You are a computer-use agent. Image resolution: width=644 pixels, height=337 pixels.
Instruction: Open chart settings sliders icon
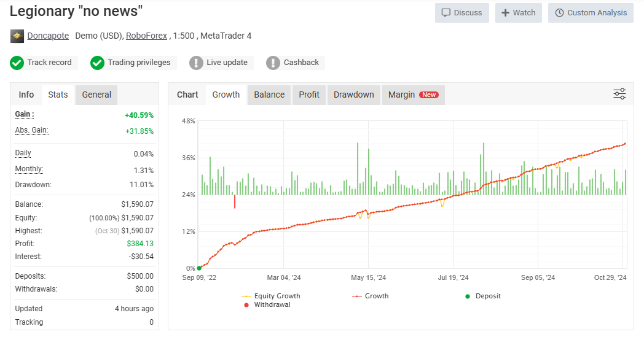click(619, 94)
